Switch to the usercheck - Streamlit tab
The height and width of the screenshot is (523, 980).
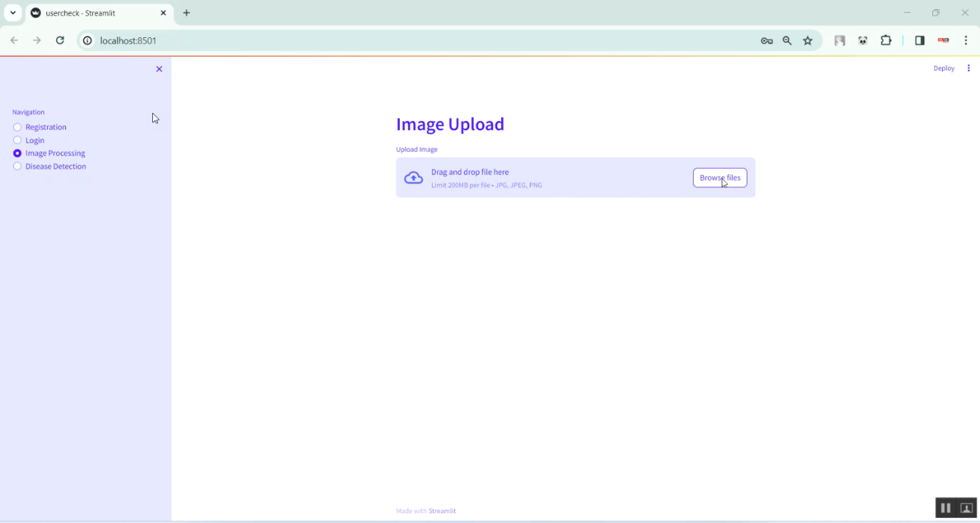click(x=99, y=13)
